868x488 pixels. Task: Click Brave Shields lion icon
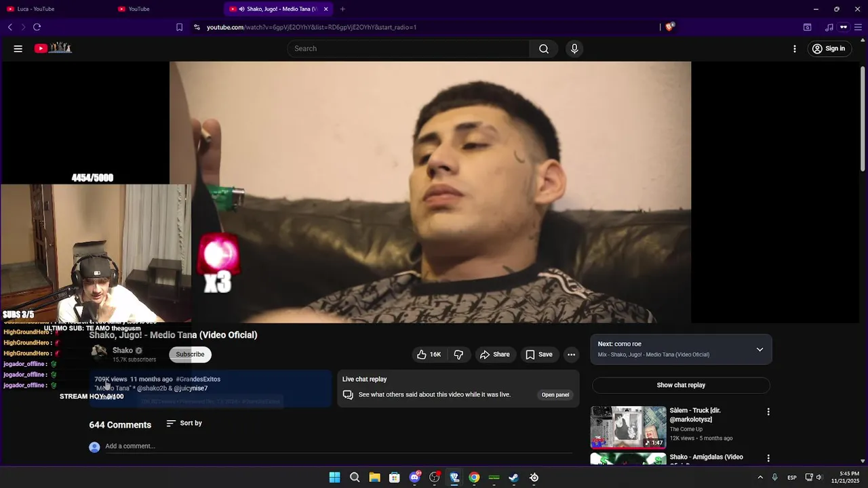pyautogui.click(x=670, y=27)
